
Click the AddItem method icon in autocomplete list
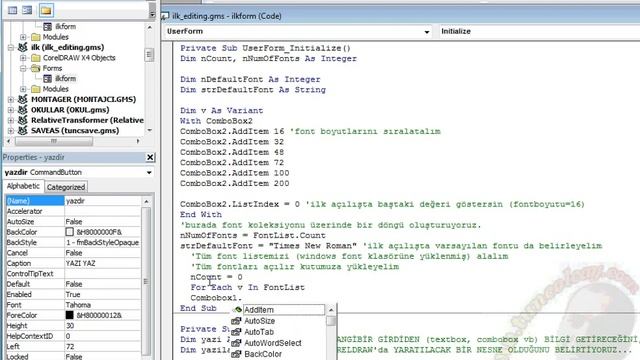(238, 310)
